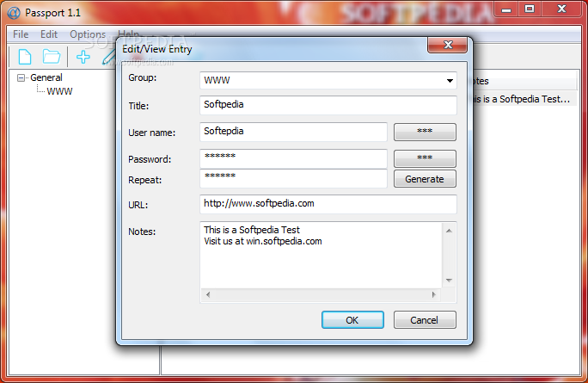
Task: Open the Group dropdown showing WWW
Action: point(328,80)
